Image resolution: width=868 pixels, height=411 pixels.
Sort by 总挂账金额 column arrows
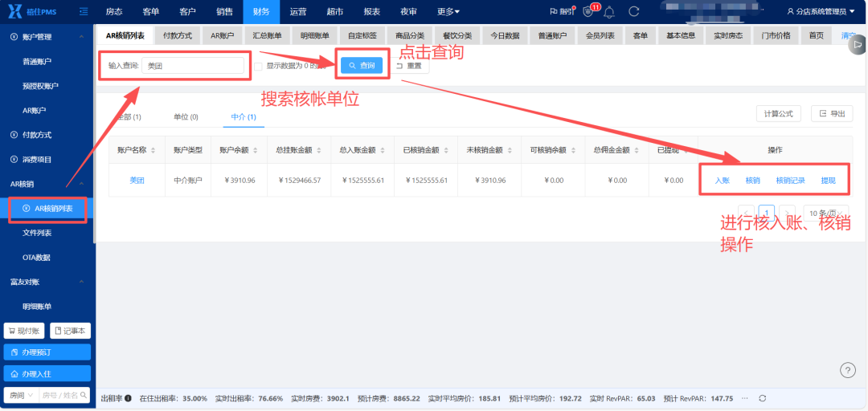[320, 150]
